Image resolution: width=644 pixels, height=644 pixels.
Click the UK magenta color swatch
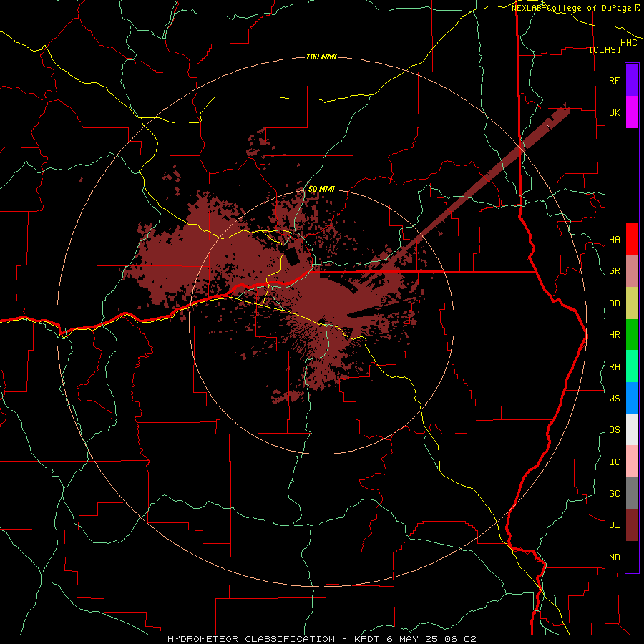coord(632,112)
